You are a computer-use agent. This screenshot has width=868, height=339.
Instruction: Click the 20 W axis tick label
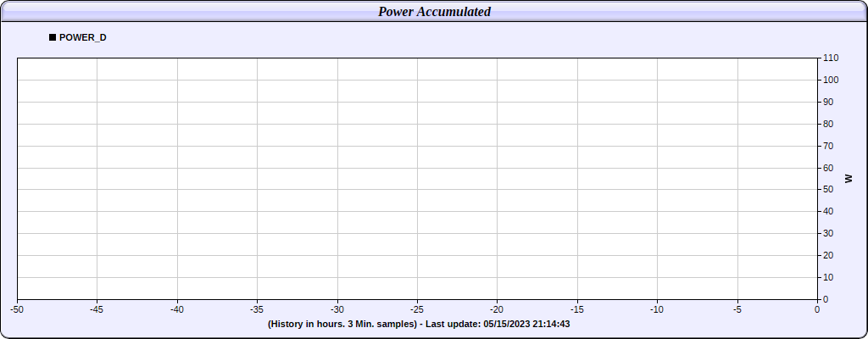coord(829,255)
